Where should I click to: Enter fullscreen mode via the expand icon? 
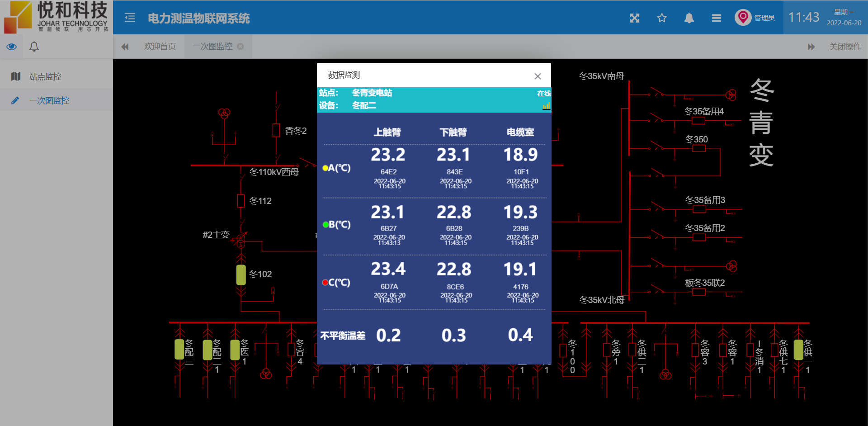point(635,18)
